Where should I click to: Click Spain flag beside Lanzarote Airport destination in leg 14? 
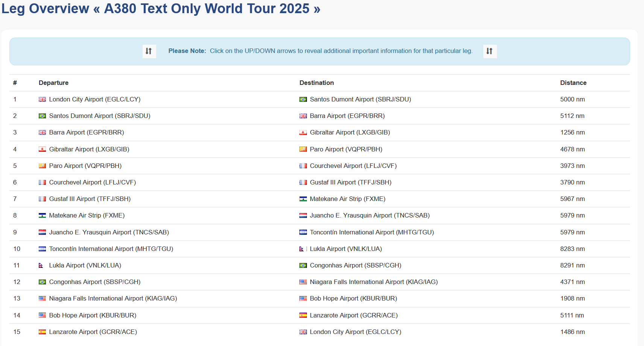[x=303, y=316]
